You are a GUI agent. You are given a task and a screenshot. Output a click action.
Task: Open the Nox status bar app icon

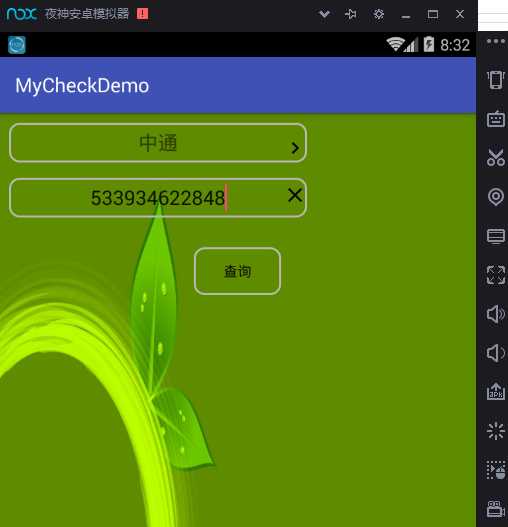17,45
